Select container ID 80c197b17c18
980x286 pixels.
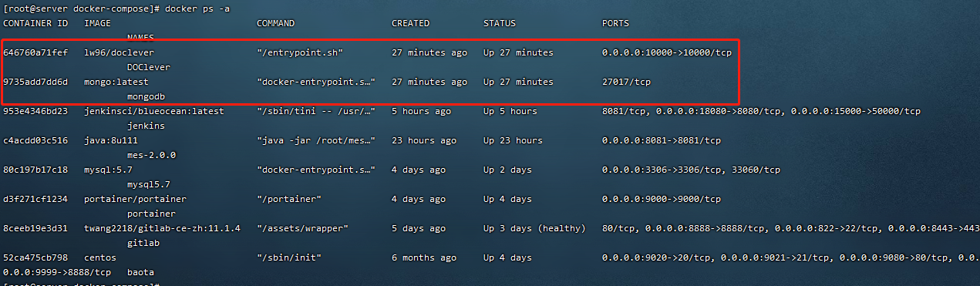[35, 170]
